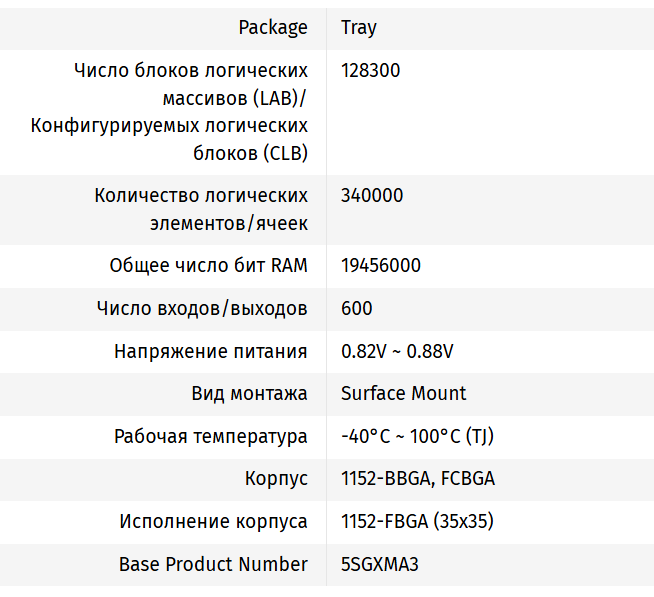Select the Tray package value
654x597 pixels.
tap(359, 28)
